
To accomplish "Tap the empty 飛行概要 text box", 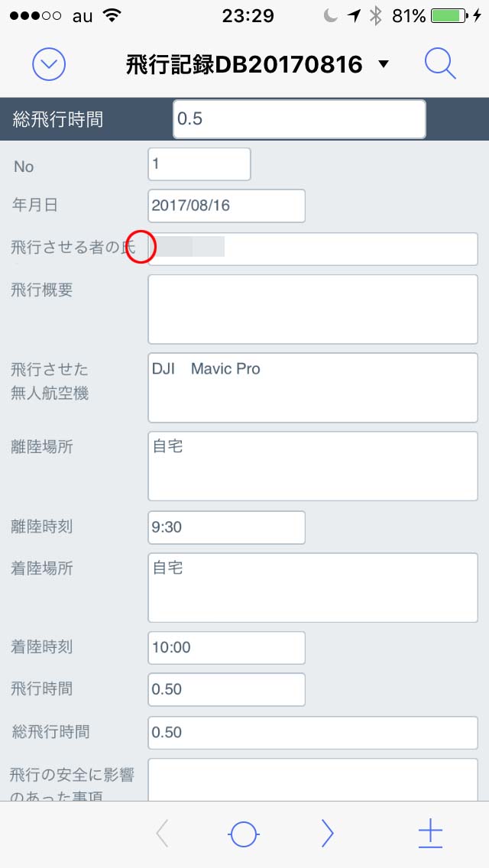I will [x=313, y=309].
